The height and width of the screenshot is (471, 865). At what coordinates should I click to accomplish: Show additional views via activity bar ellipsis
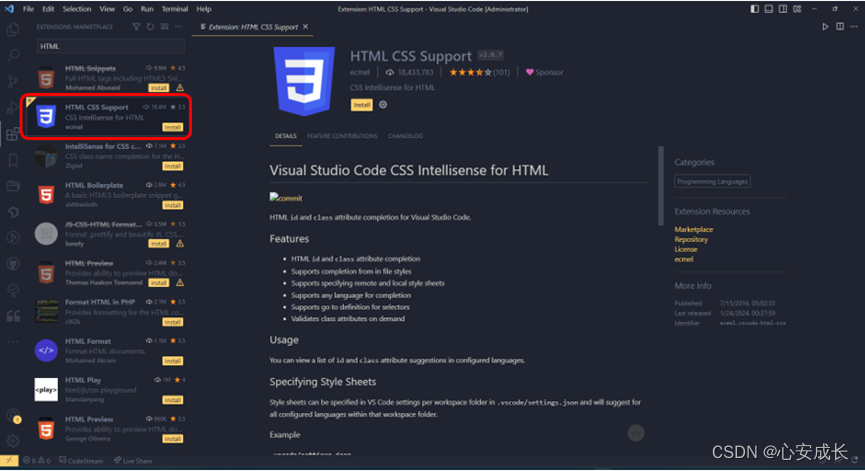[13, 342]
